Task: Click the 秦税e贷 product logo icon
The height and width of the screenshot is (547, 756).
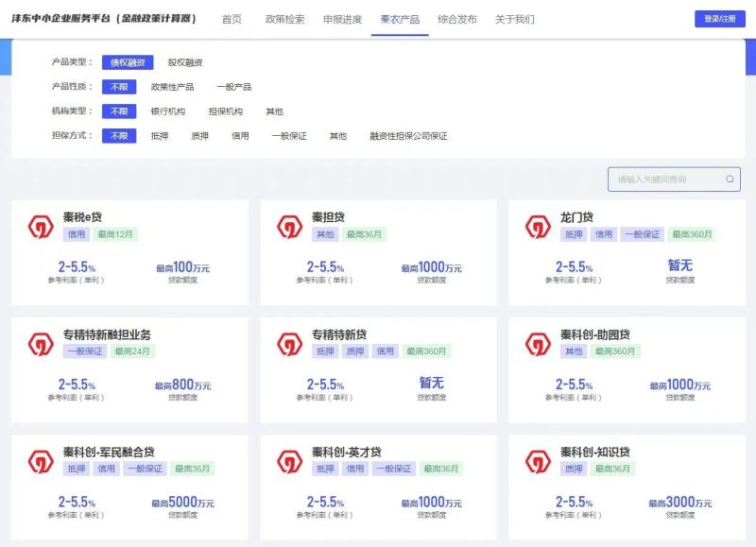Action: (41, 227)
